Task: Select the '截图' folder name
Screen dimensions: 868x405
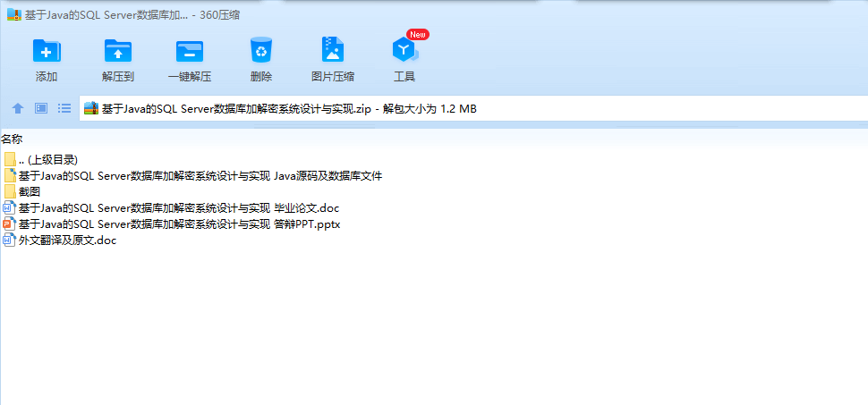Action: (x=30, y=192)
